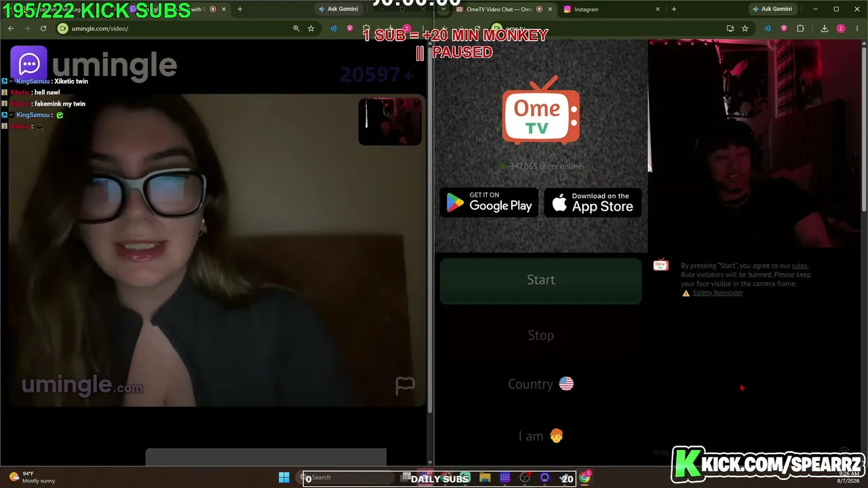Click the blue audio extension icon in OmeTV window
Viewport: 868px width, 488px height.
pos(768,28)
